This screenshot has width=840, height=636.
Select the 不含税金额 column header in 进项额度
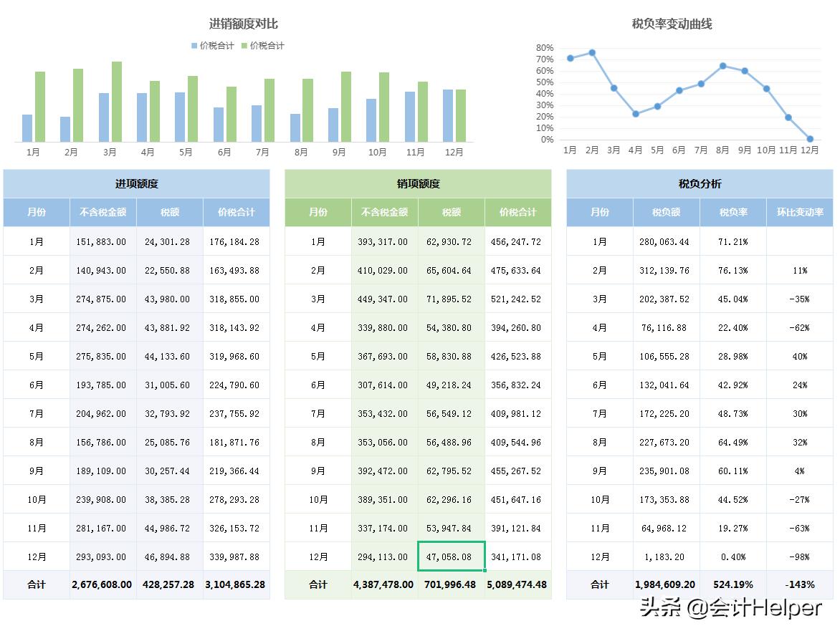[x=102, y=212]
